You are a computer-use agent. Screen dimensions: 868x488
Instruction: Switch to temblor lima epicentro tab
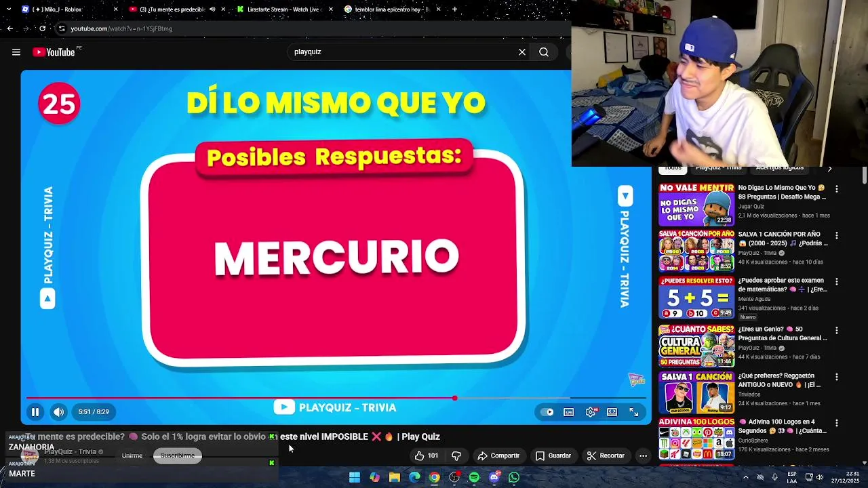tap(391, 9)
